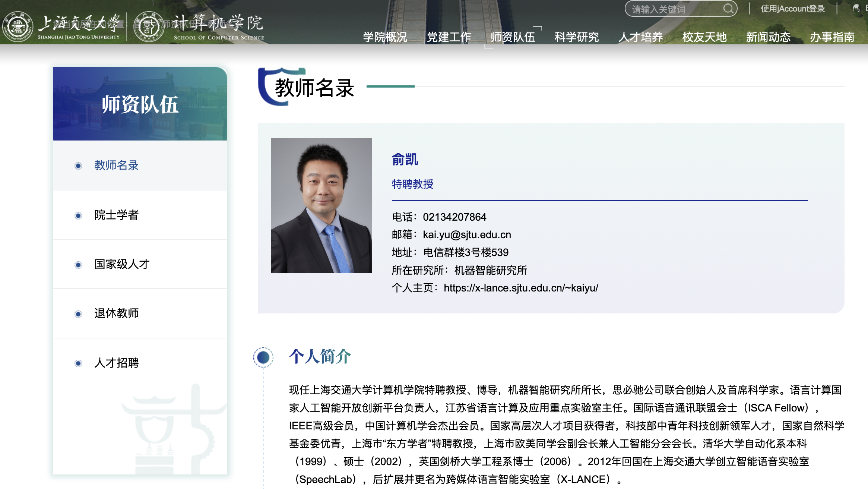
Task: Open the x-lance personal homepage URL
Action: click(x=520, y=288)
